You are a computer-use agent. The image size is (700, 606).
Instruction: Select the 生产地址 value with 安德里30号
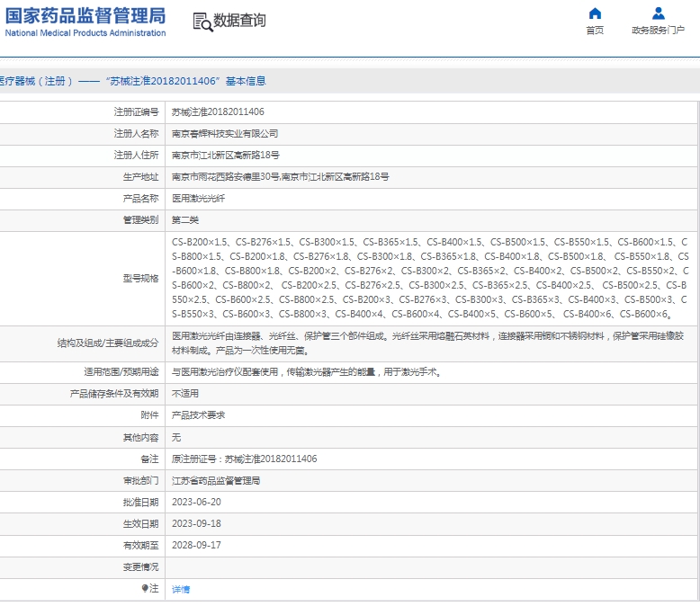point(281,177)
